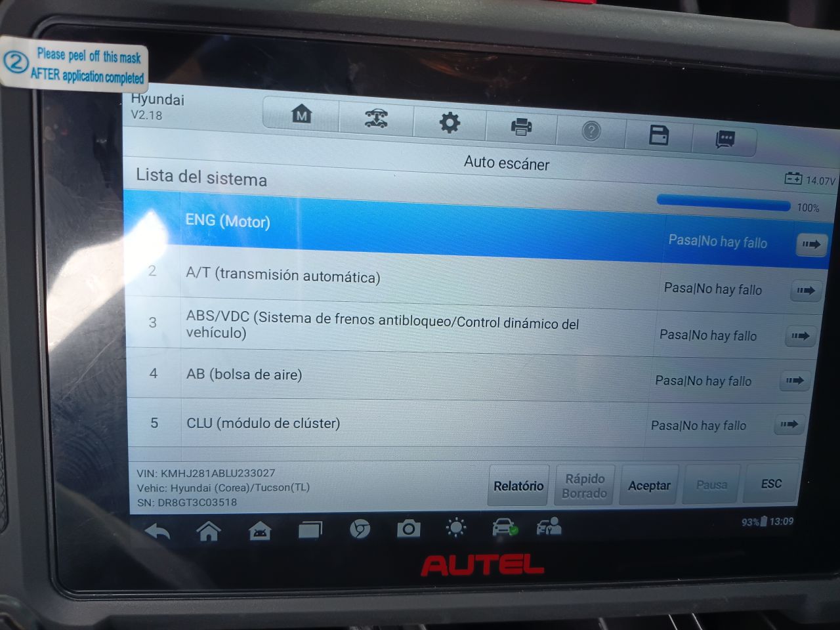
Task: Show recent apps overview icon
Action: click(310, 530)
